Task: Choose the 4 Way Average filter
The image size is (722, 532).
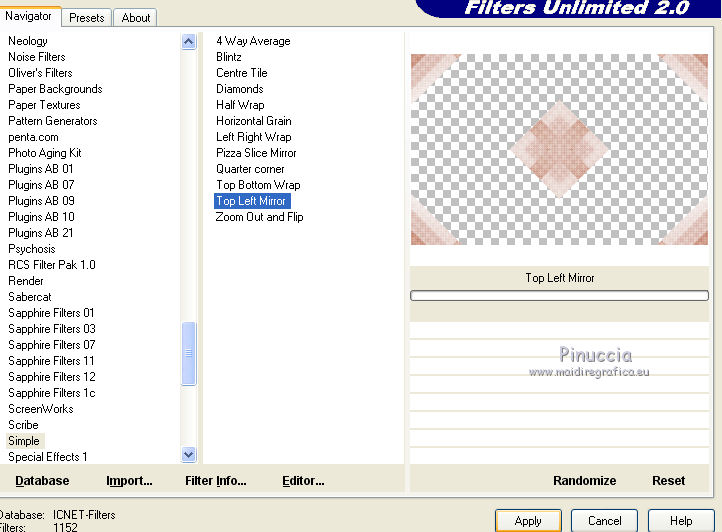Action: coord(253,41)
